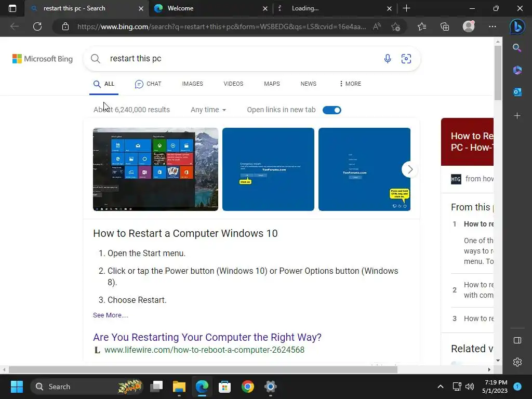Expand the MORE search categories

pyautogui.click(x=350, y=84)
